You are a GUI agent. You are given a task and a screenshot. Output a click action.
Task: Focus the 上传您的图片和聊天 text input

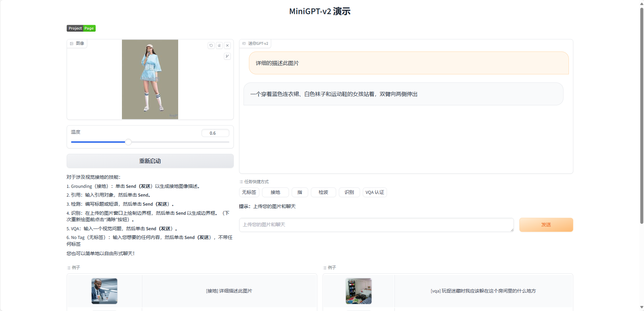tap(377, 225)
